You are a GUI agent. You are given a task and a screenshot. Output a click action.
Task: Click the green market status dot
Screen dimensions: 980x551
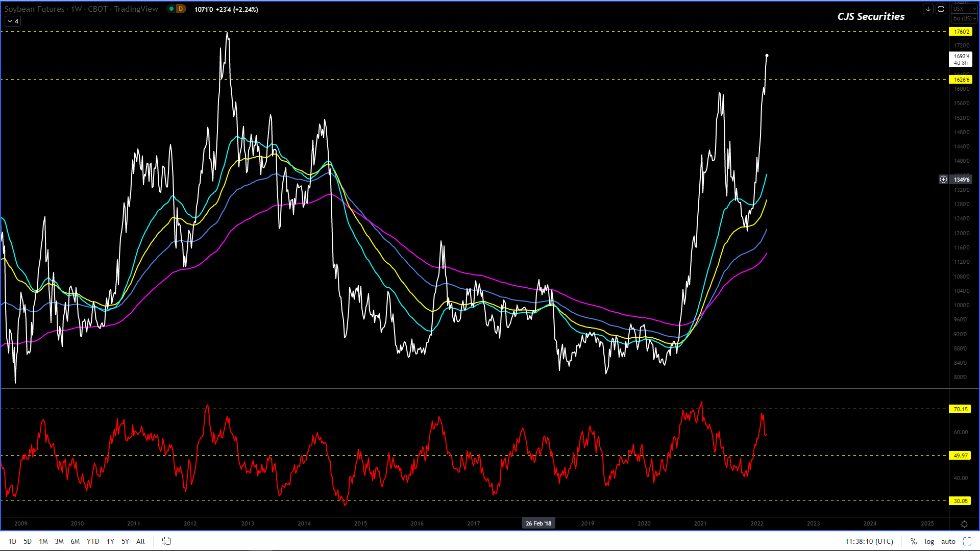pos(171,9)
